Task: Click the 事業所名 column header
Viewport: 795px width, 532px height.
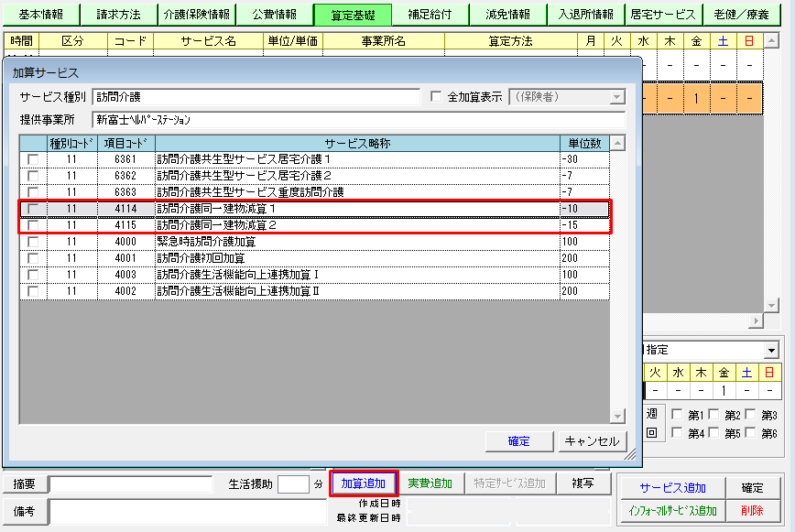Action: point(383,41)
